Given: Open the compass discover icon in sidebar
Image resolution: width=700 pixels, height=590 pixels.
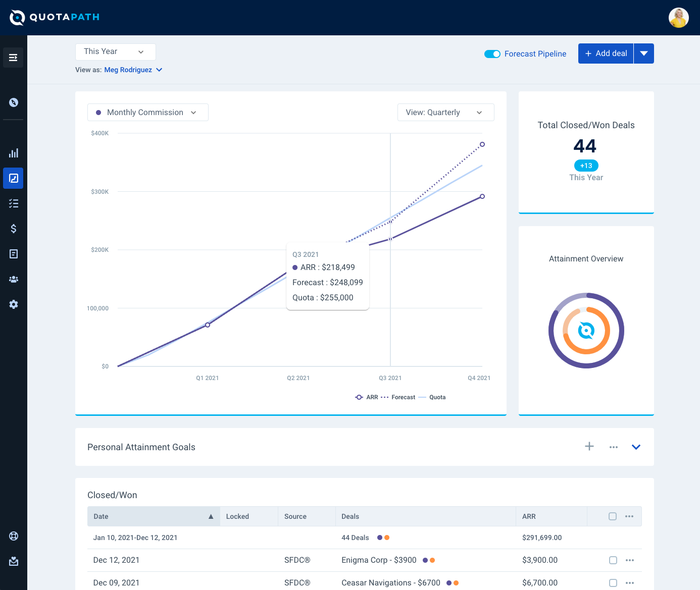Looking at the screenshot, I should 14,102.
